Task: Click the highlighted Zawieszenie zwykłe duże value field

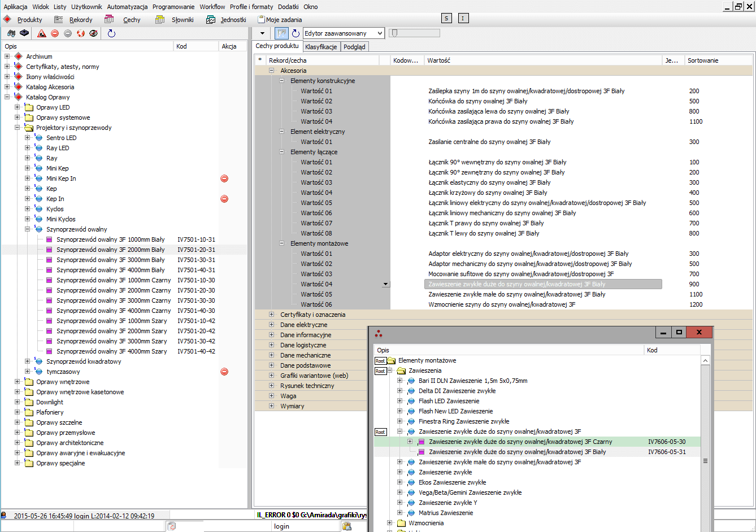Action: point(542,284)
